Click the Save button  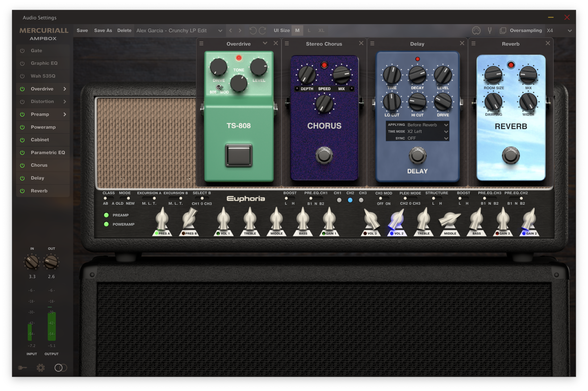pyautogui.click(x=82, y=30)
